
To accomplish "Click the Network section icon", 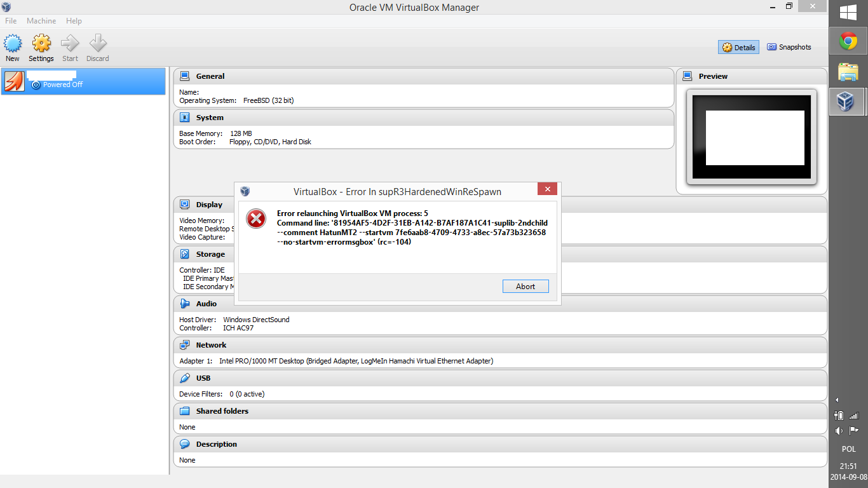I will (185, 345).
